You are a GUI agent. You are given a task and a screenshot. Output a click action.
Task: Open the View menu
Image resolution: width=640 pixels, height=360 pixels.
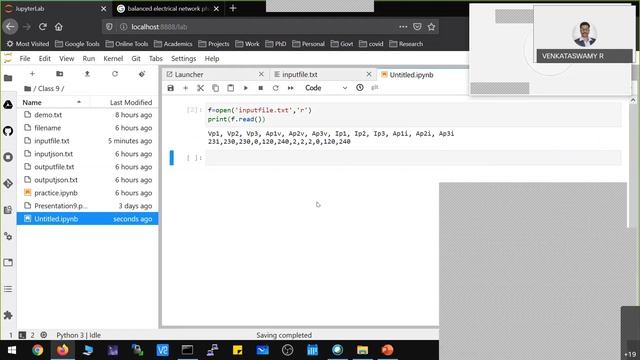click(x=67, y=59)
